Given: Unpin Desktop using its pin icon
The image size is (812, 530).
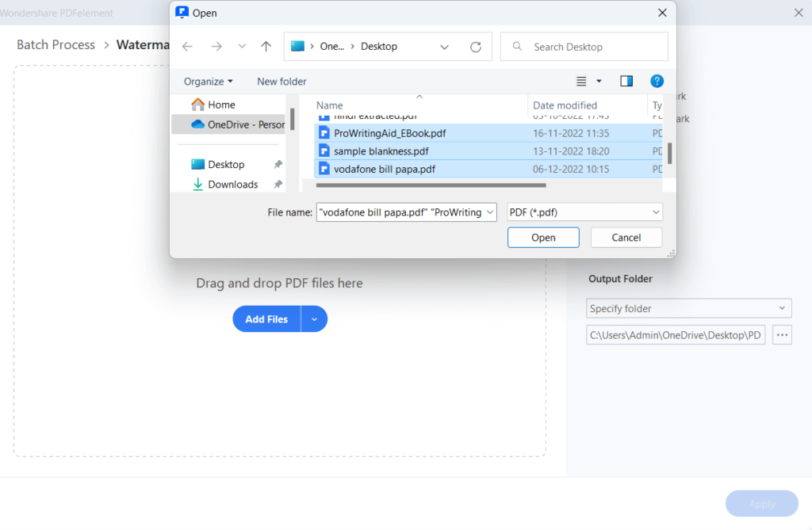Looking at the screenshot, I should click(x=278, y=165).
